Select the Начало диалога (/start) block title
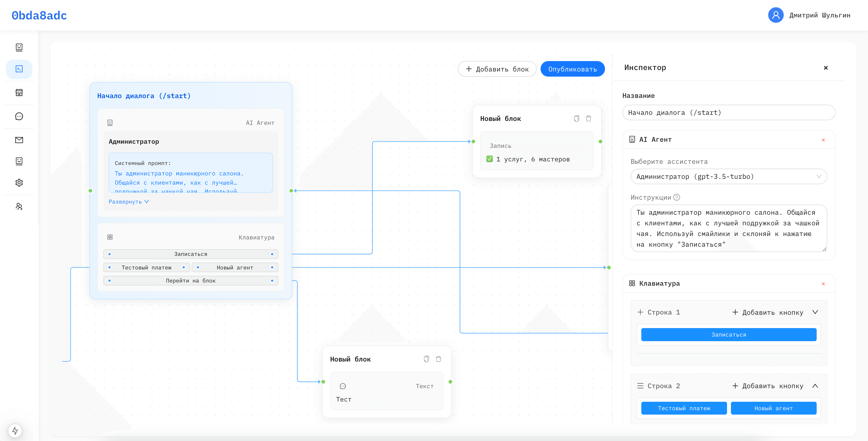 [144, 96]
